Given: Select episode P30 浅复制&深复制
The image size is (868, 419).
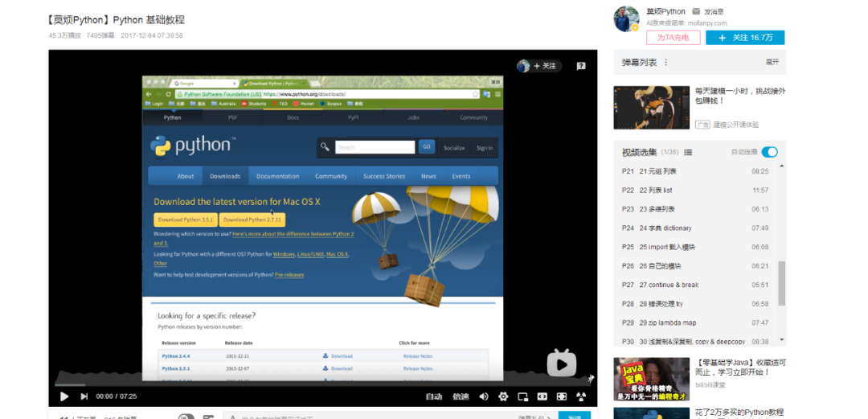Looking at the screenshot, I should click(x=695, y=340).
